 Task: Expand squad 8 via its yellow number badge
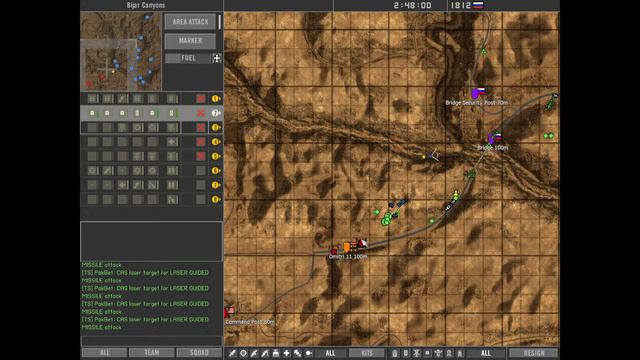(x=216, y=200)
